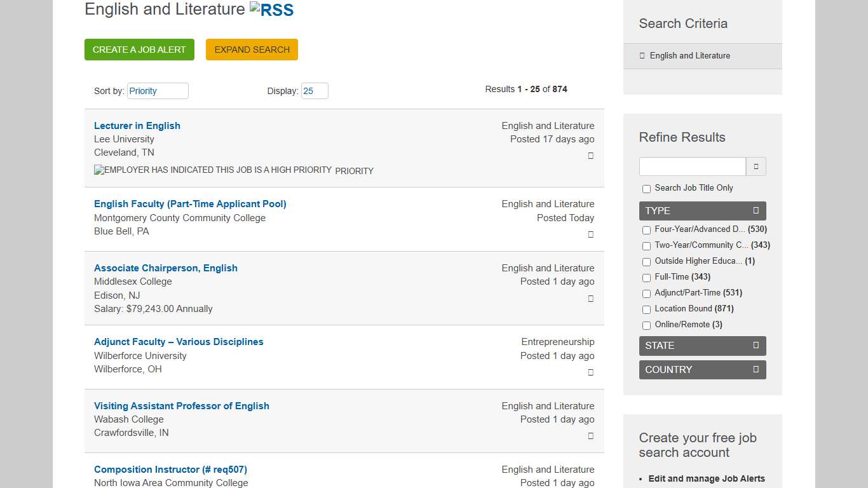Open the RSS feed for this job search
The height and width of the screenshot is (488, 868).
(x=273, y=9)
